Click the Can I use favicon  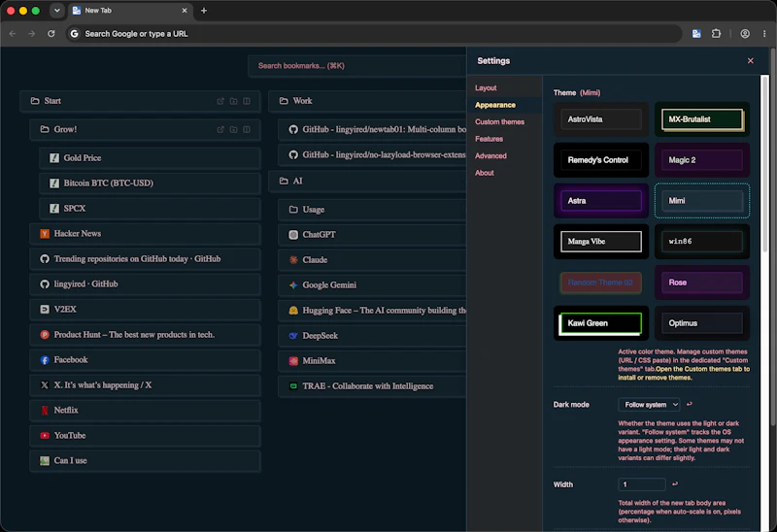pos(45,461)
